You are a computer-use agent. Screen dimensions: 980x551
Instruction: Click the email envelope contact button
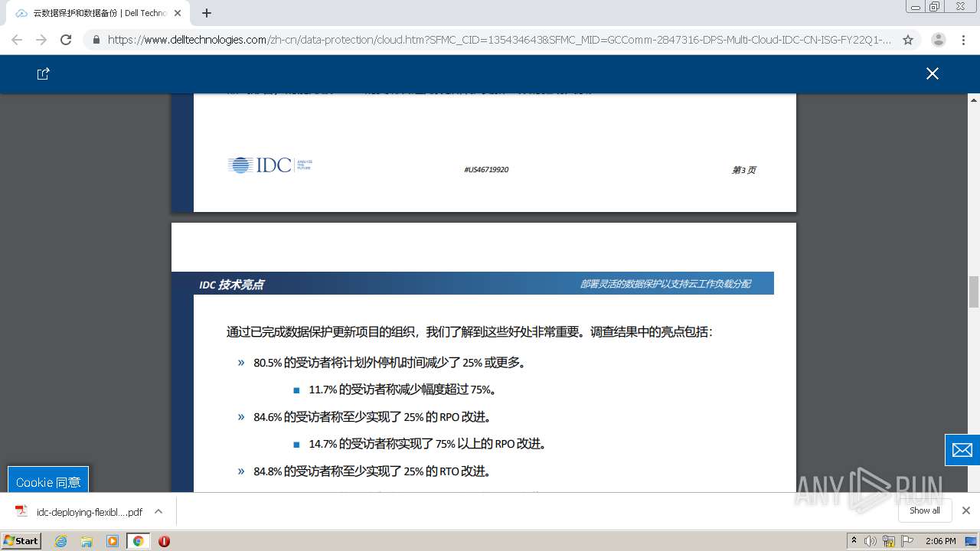[962, 450]
